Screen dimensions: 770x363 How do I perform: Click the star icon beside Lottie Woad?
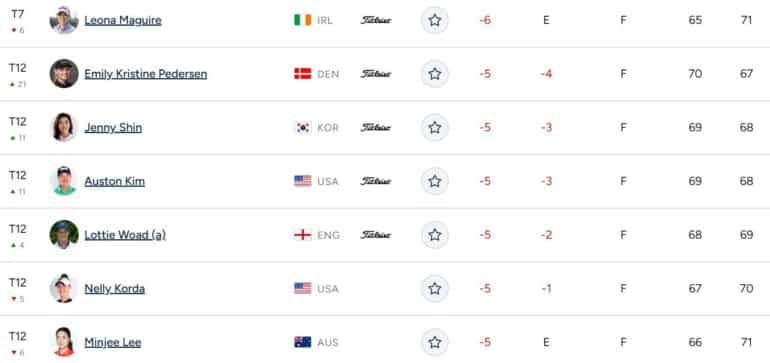[x=435, y=235]
